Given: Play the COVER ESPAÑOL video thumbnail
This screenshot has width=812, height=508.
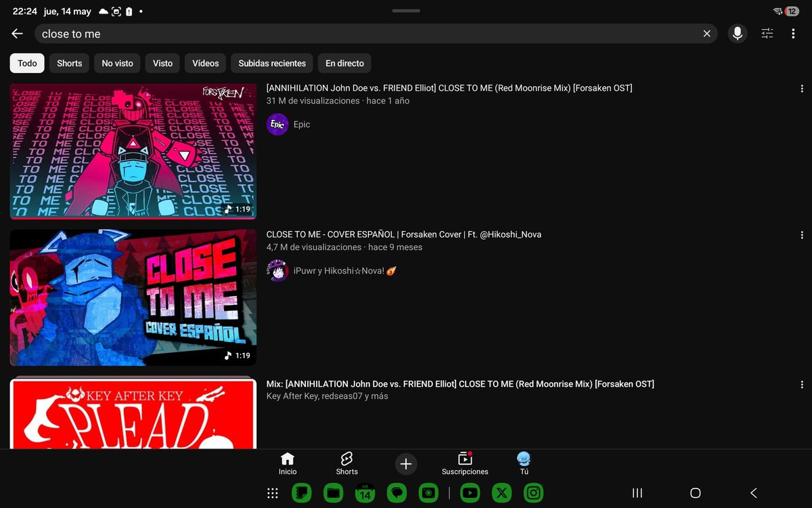Looking at the screenshot, I should pos(133,297).
